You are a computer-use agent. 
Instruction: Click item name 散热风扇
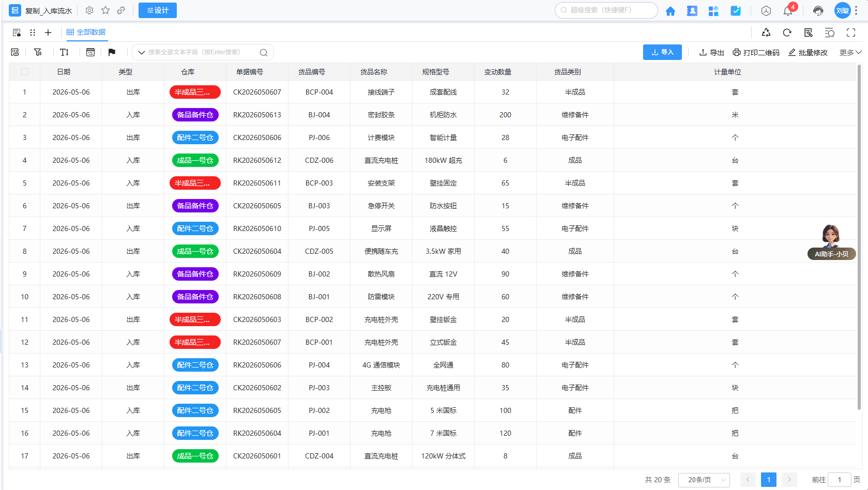point(382,274)
